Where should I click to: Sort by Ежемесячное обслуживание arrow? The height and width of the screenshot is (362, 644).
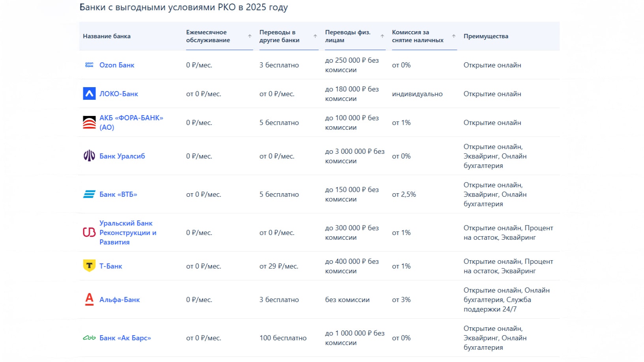coord(249,36)
